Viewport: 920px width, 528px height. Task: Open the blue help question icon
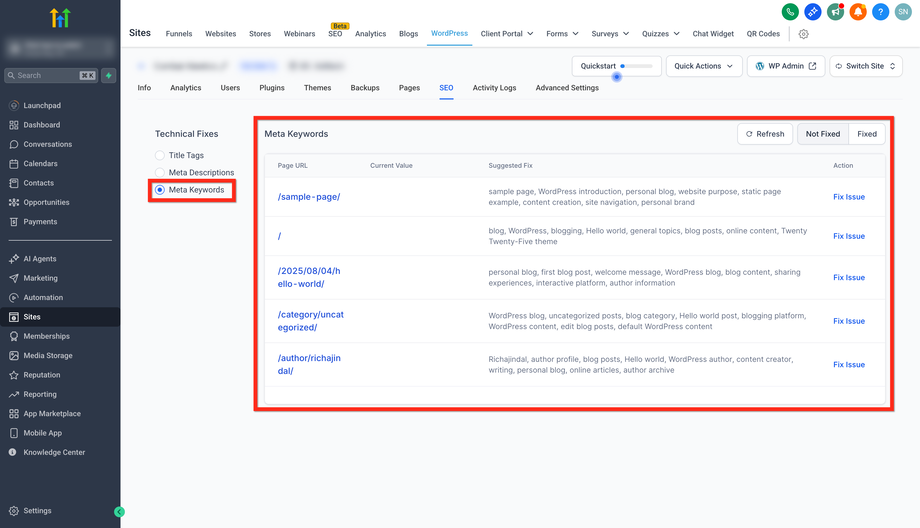coord(881,12)
